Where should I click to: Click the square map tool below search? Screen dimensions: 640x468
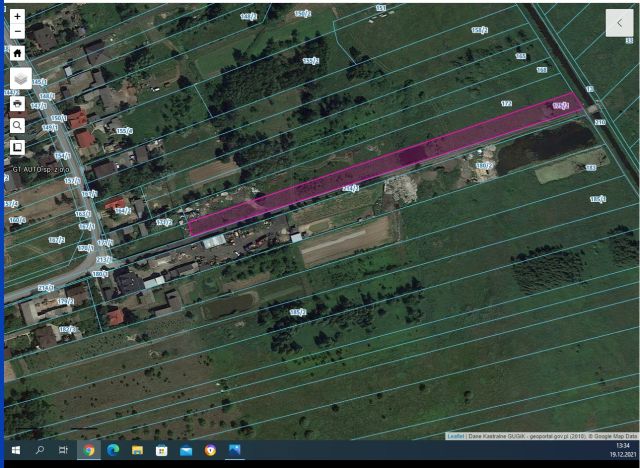point(17,147)
